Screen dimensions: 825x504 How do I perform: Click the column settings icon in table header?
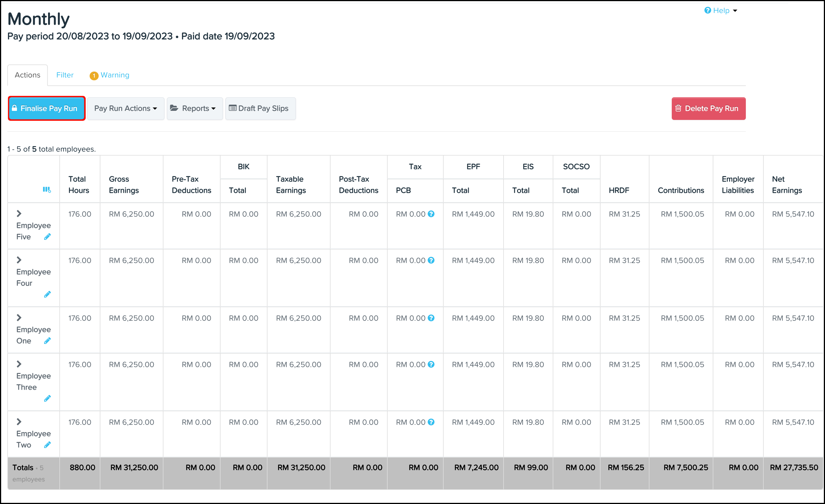(x=47, y=190)
